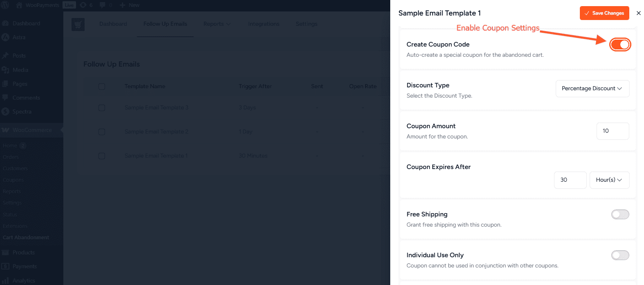Viewport: 644px width, 285px height.
Task: Check the box for Sample Email Template 3
Action: point(102,108)
